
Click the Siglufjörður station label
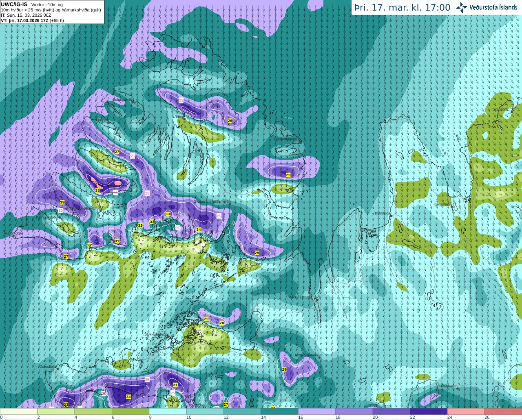click(x=502, y=109)
